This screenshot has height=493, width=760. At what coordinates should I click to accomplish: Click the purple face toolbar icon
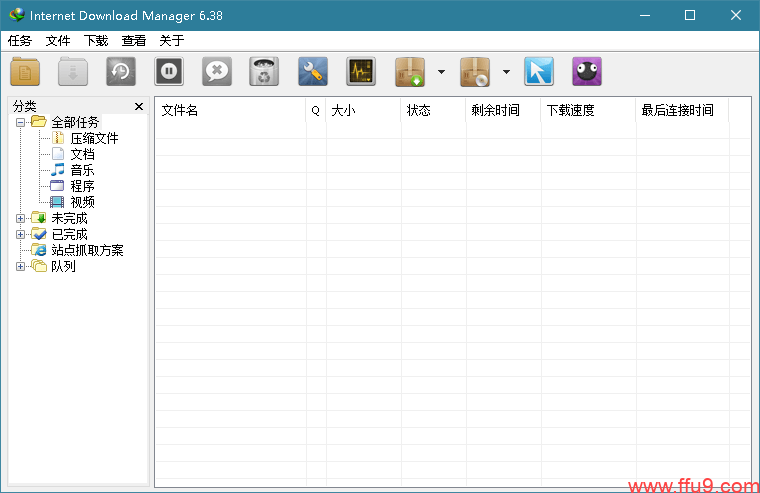586,72
